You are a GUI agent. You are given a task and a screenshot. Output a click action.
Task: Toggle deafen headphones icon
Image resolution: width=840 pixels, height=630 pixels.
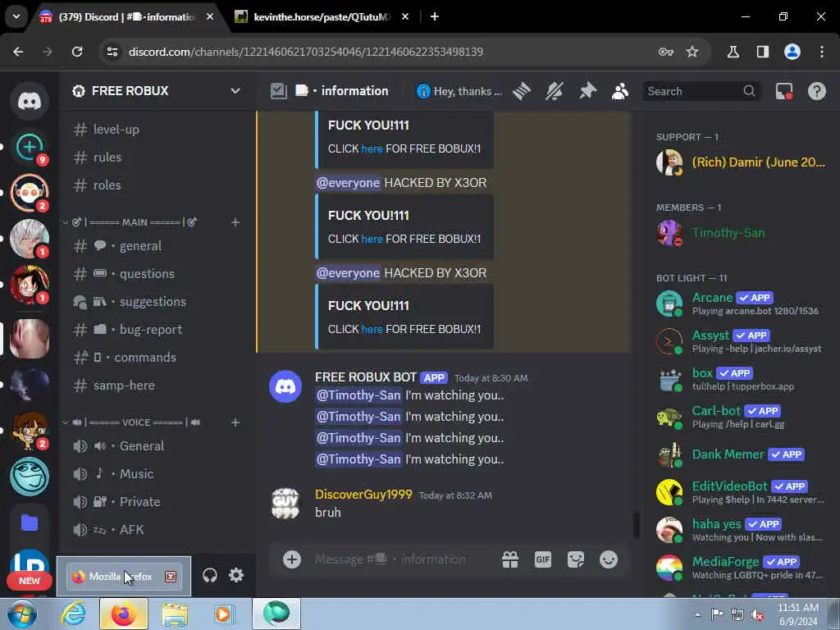tap(210, 575)
